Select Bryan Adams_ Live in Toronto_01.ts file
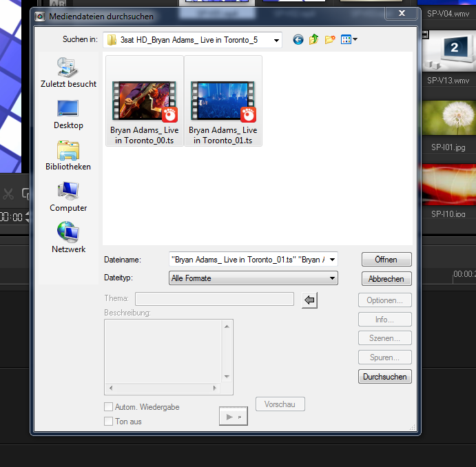The width and height of the screenshot is (476, 467). [x=223, y=101]
